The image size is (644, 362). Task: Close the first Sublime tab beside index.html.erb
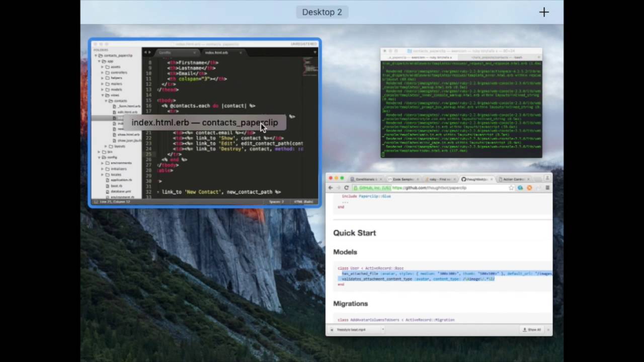click(x=194, y=53)
